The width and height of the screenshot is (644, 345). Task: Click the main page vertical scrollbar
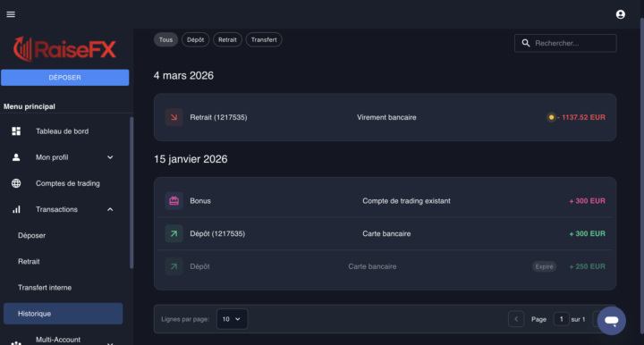[x=642, y=176]
